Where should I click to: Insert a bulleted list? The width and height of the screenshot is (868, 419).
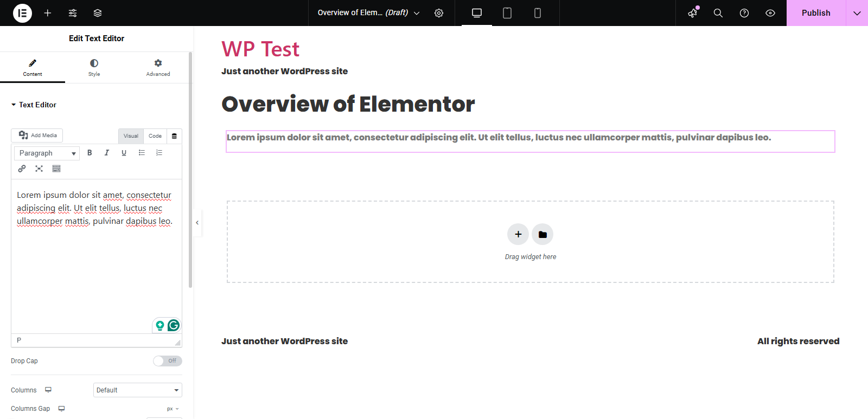click(142, 153)
